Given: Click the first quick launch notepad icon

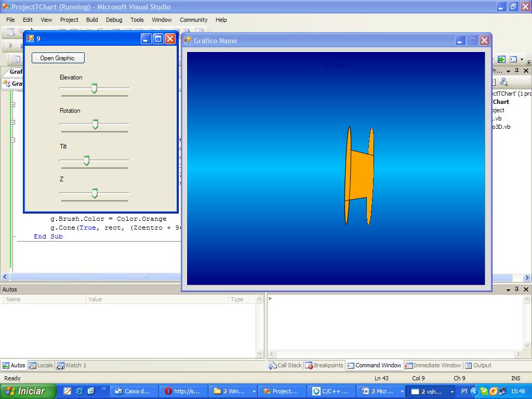Looking at the screenshot, I should pyautogui.click(x=67, y=391).
